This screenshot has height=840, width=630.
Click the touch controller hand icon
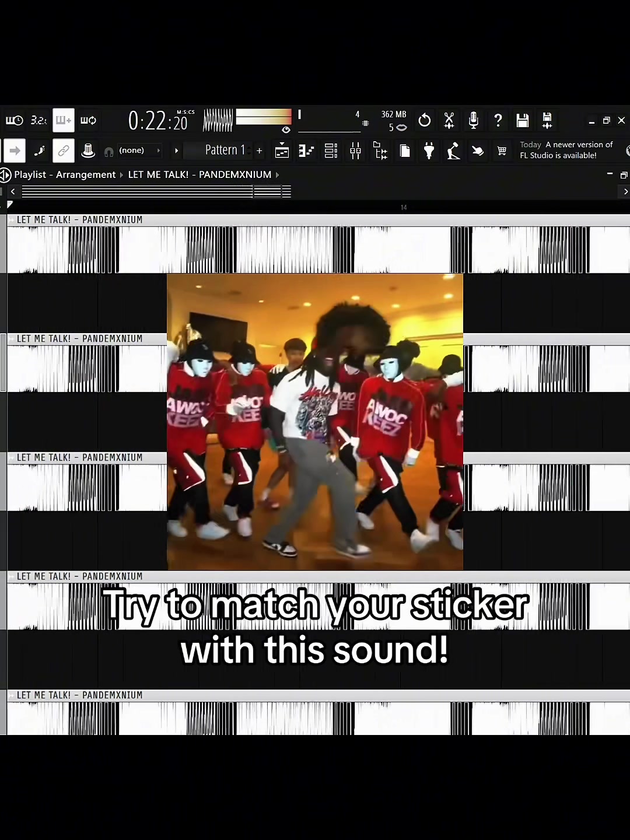pos(478,151)
